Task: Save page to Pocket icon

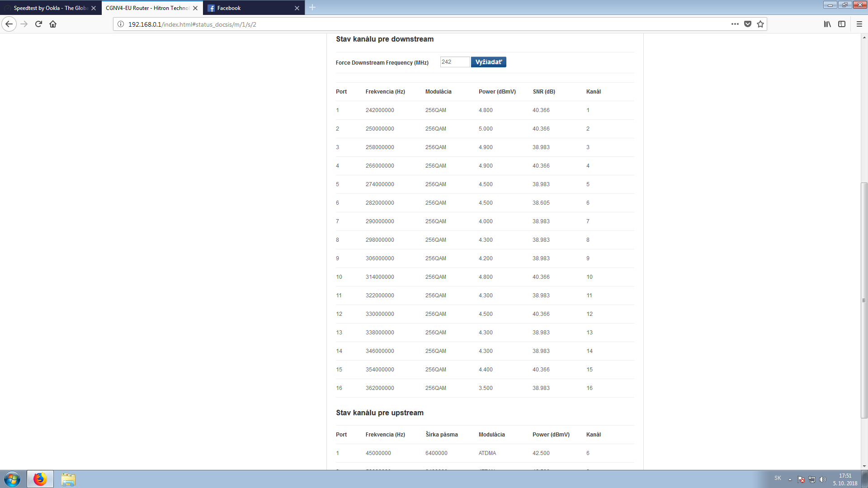Action: (748, 24)
